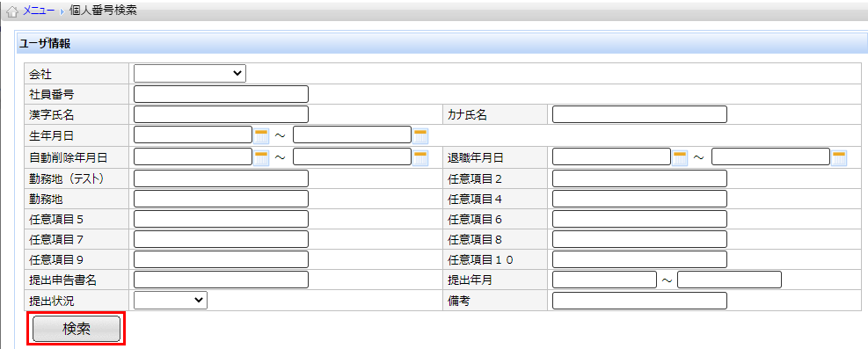Focus the 備考 input field

(639, 301)
